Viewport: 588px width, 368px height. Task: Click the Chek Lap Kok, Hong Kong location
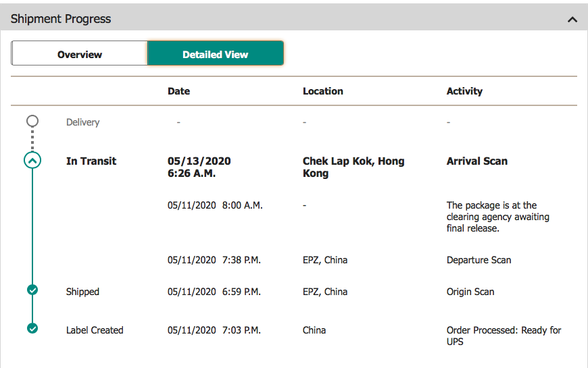[353, 167]
